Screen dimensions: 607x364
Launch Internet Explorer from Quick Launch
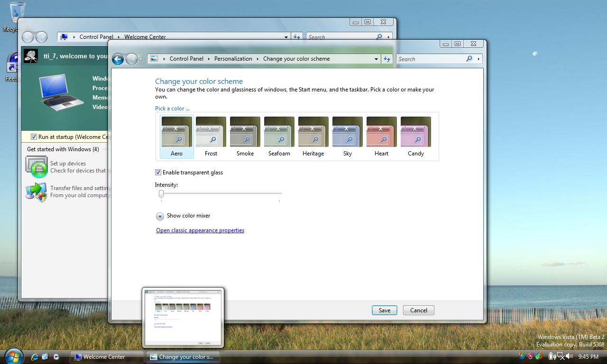pyautogui.click(x=35, y=356)
